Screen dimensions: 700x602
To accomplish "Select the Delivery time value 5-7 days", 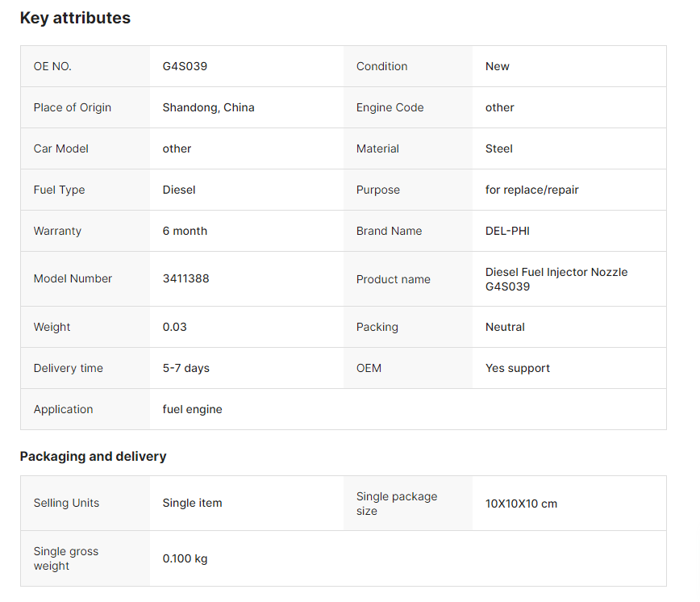I will [x=185, y=368].
